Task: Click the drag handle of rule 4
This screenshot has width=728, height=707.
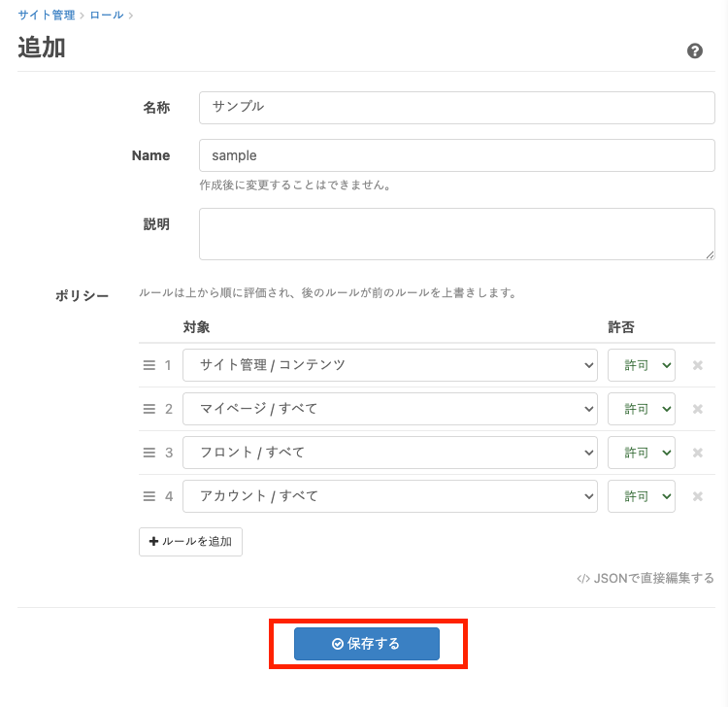Action: (x=149, y=496)
